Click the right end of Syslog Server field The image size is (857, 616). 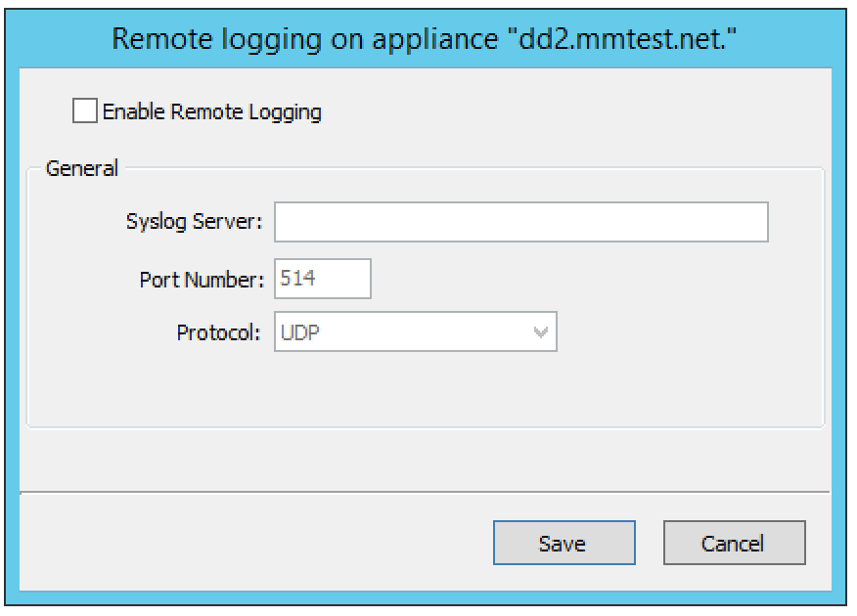(753, 222)
